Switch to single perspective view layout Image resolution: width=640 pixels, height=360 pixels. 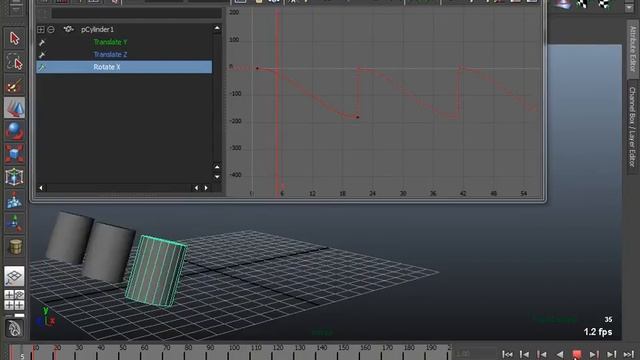14,276
